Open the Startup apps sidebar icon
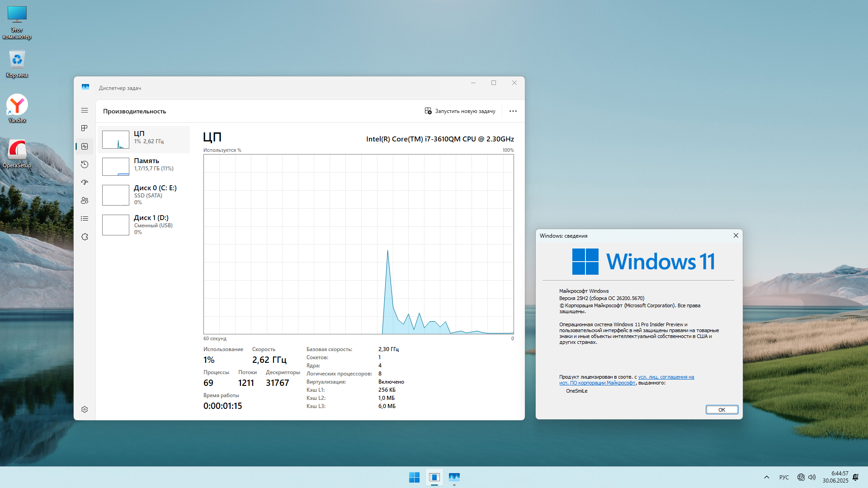This screenshot has height=488, width=868. tap(85, 183)
